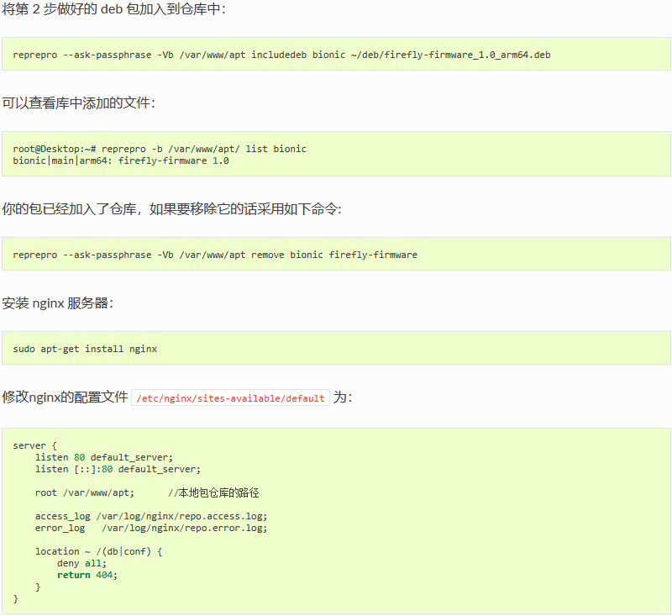Click the output line 'bionic|main|arm64: firefly-firmware 1.0'

[121, 161]
